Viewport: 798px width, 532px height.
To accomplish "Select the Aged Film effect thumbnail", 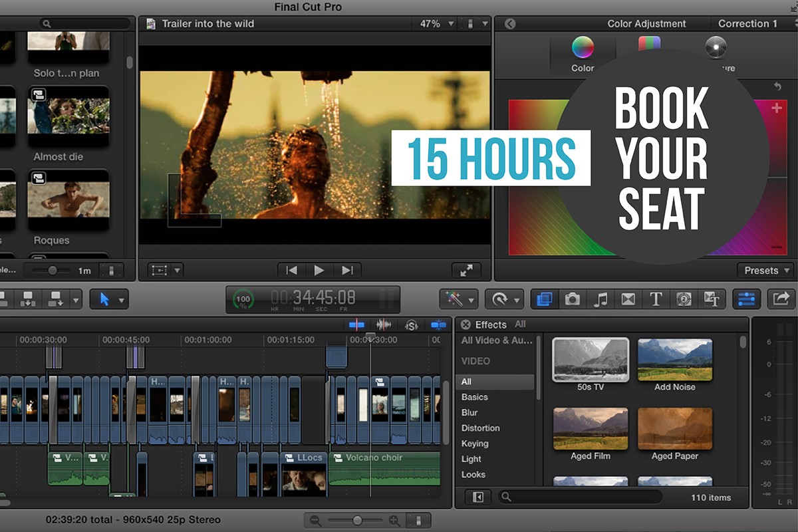I will 591,429.
